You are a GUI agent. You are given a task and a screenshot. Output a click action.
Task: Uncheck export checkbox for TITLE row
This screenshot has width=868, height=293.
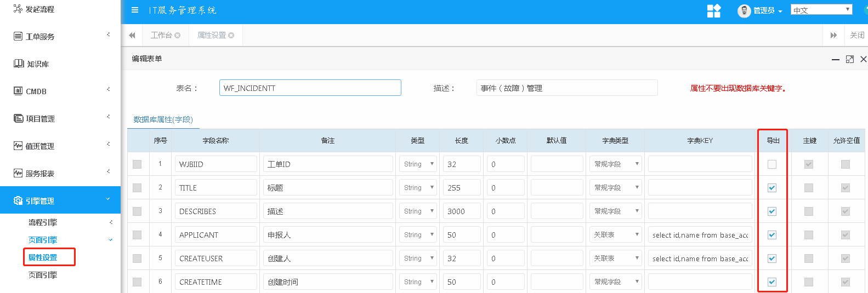[x=772, y=188]
